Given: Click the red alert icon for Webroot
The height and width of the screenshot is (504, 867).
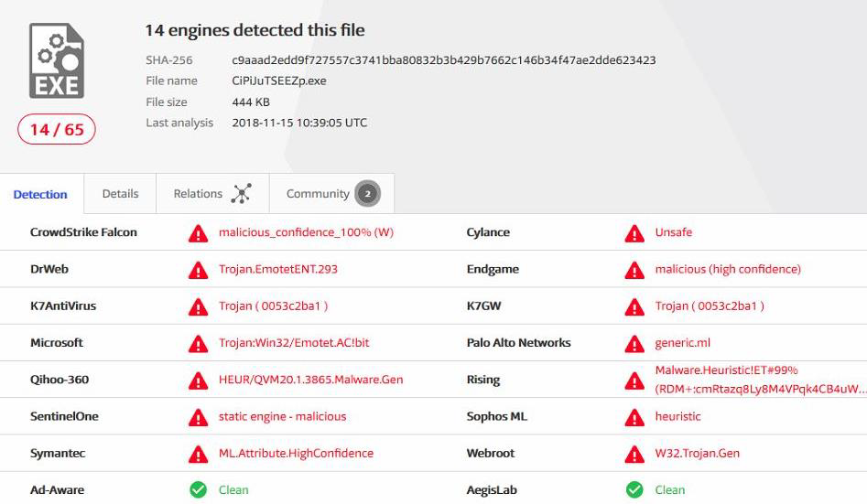Looking at the screenshot, I should click(x=634, y=454).
